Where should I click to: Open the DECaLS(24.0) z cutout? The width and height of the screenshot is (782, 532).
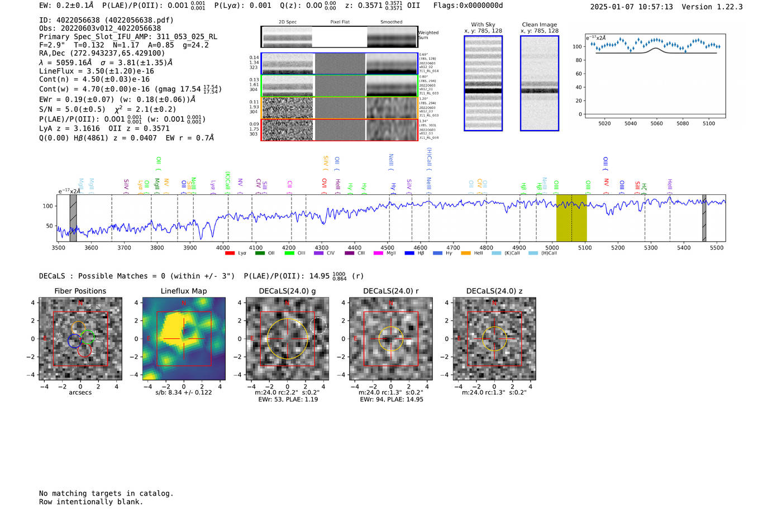click(x=494, y=339)
